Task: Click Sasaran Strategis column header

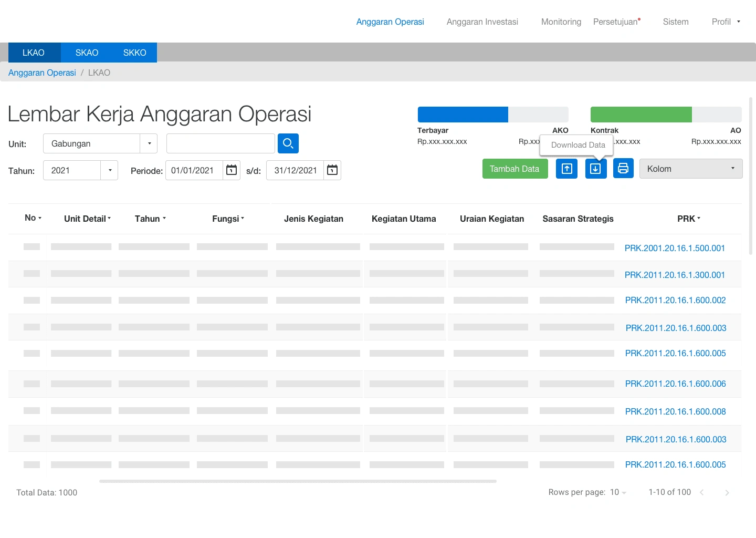Action: 578,219
